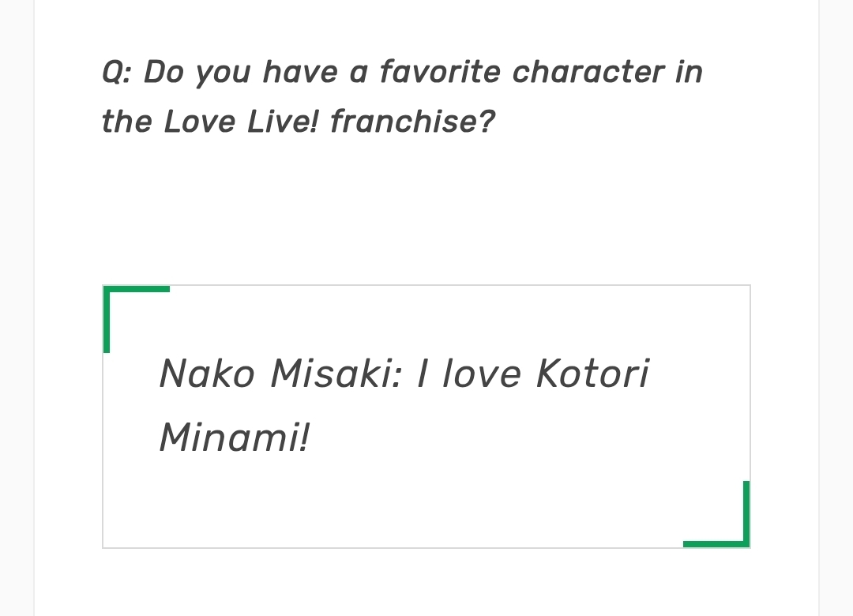The width and height of the screenshot is (853, 616).
Task: Click the word 'Do' in the question
Action: point(163,73)
